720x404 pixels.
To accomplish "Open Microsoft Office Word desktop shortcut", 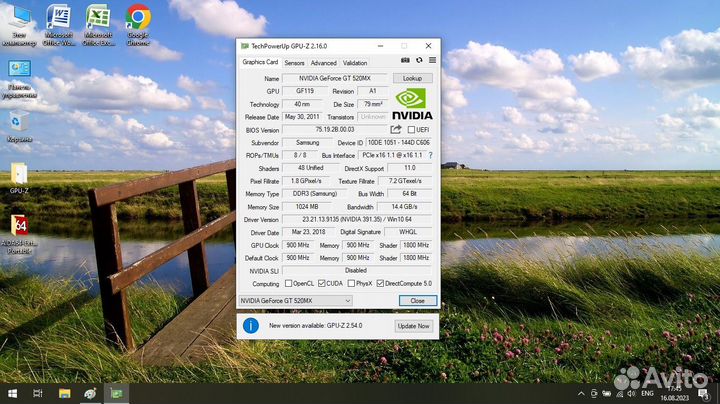I will [58, 25].
